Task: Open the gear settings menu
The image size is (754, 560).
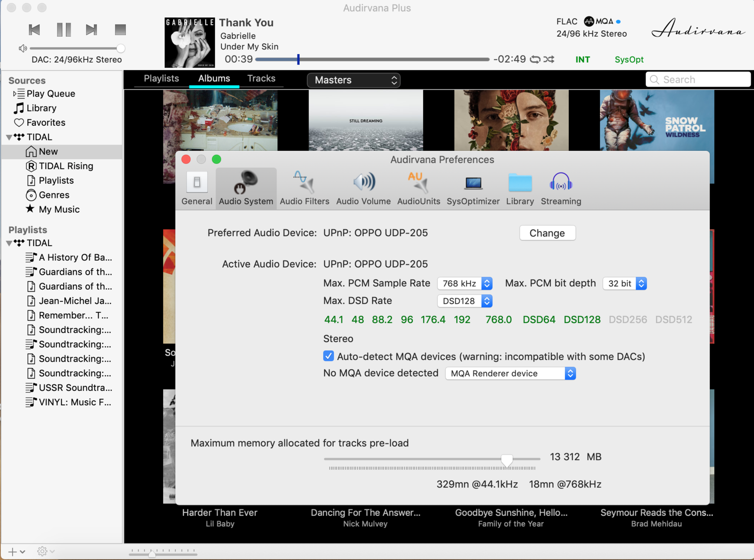Action: point(46,552)
